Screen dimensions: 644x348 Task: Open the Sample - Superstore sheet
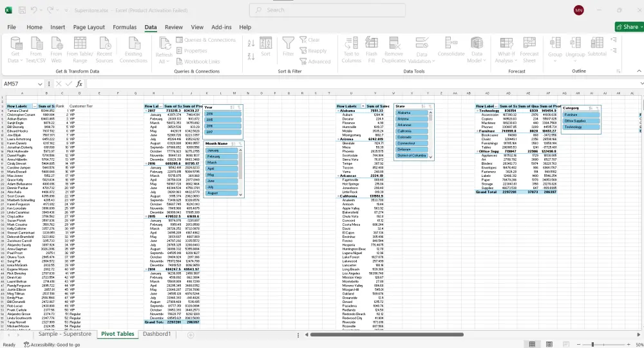[x=65, y=334]
